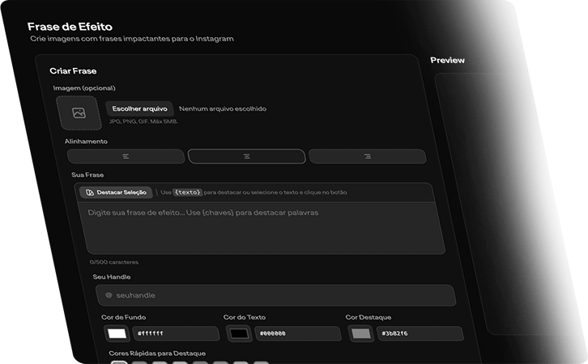Click the #ffffff background hex field
588x364 pixels.
tap(175, 333)
